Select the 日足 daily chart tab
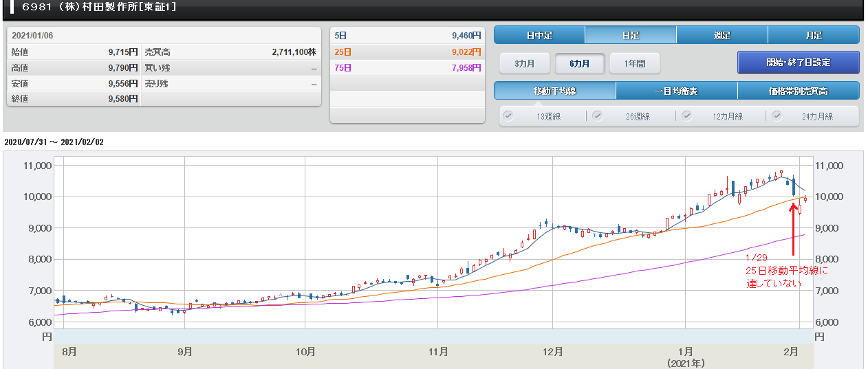This screenshot has height=369, width=868. 630,35
